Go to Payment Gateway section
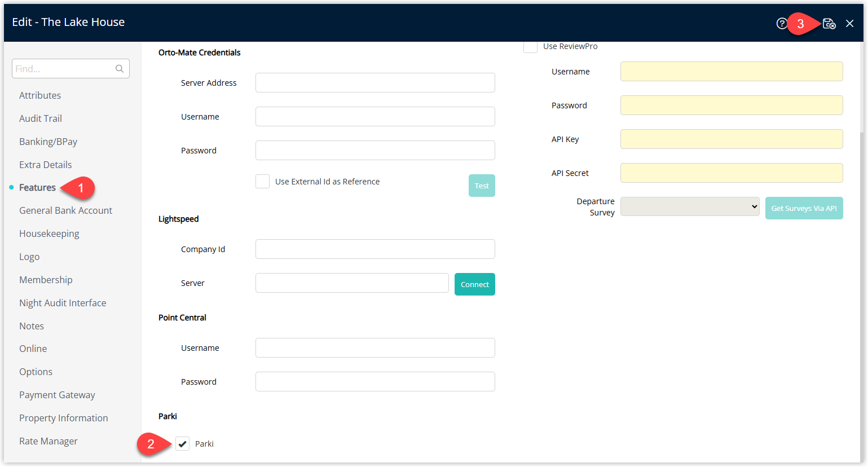868x467 pixels. point(57,395)
